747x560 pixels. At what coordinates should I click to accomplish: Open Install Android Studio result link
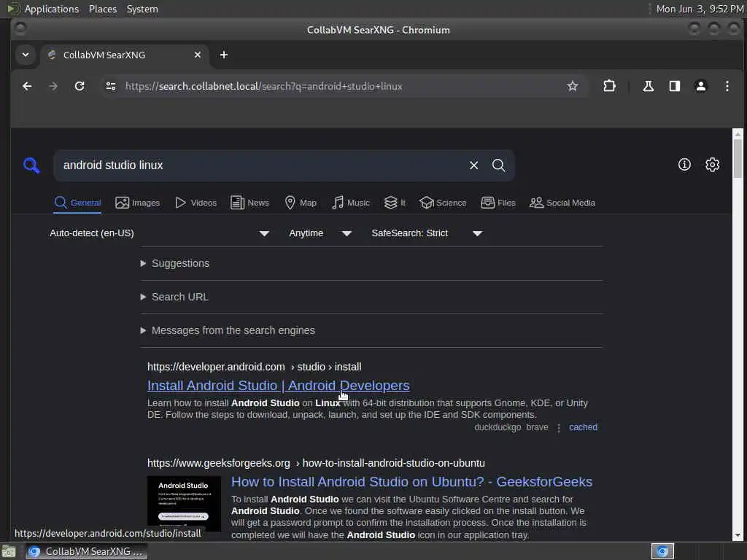point(278,385)
